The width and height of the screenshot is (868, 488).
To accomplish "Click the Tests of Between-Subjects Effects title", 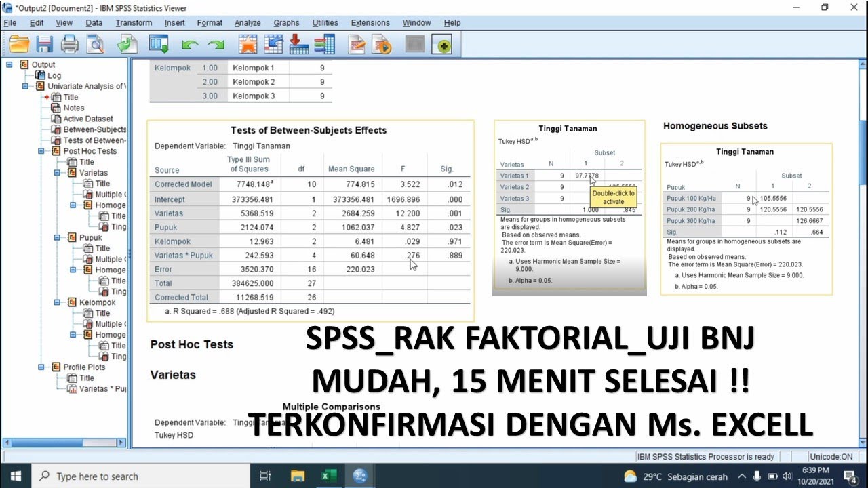I will click(309, 130).
